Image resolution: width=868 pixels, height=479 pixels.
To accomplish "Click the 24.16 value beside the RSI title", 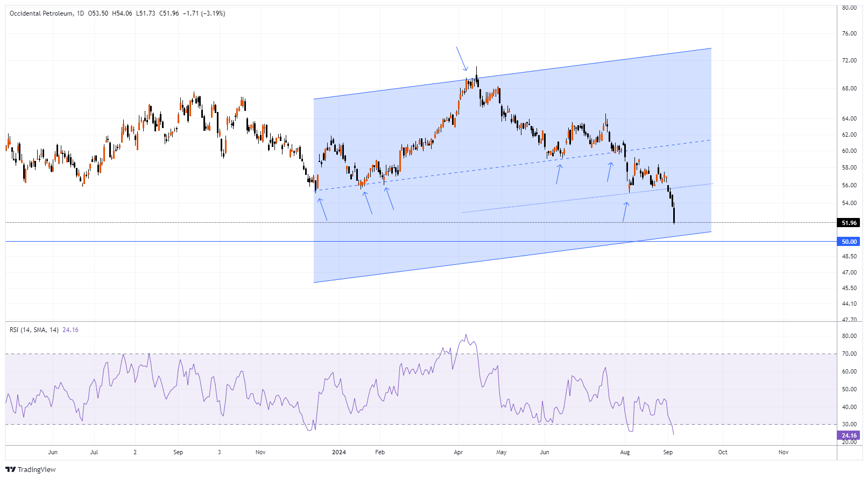I will [70, 330].
